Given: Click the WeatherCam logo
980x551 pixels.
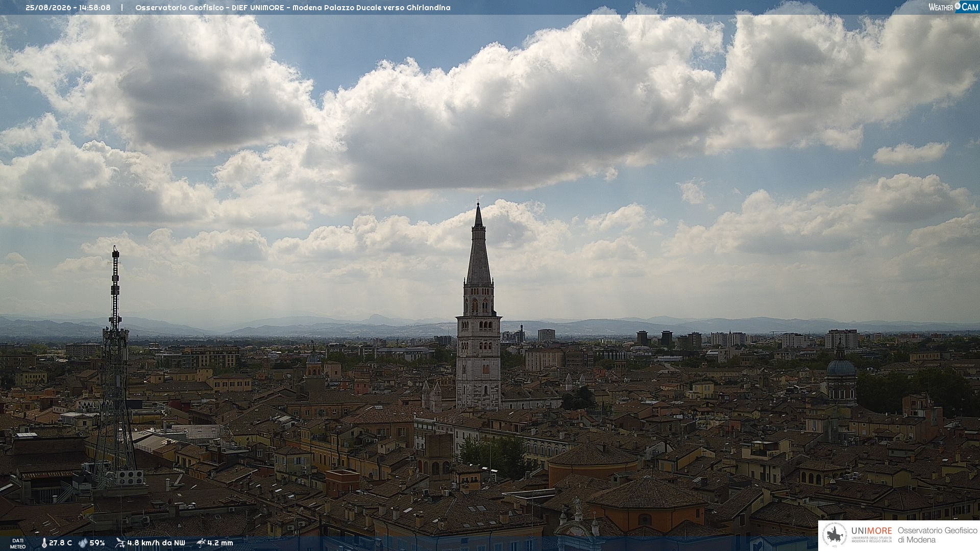Looking at the screenshot, I should point(953,7).
